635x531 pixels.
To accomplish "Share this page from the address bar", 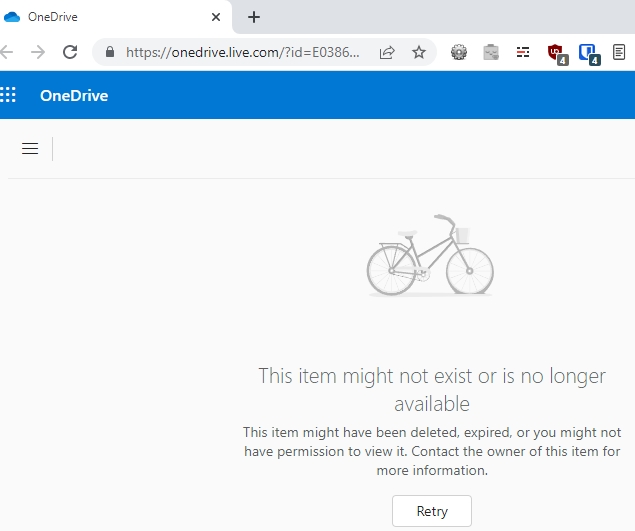I will 387,52.
